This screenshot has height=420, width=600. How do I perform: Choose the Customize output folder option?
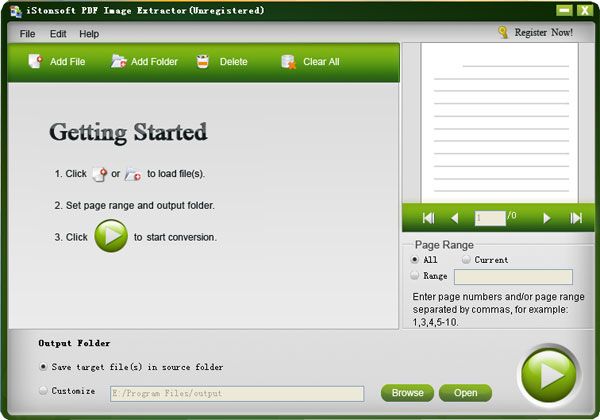pyautogui.click(x=43, y=390)
